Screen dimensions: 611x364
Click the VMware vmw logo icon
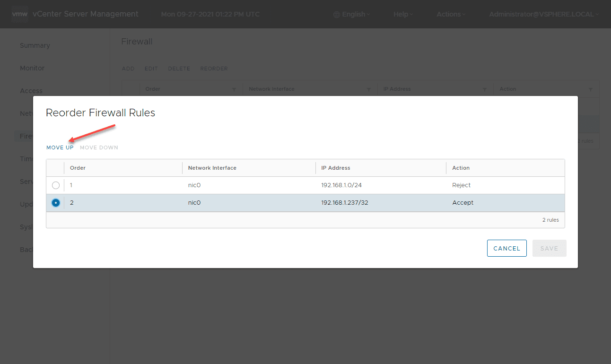point(20,14)
